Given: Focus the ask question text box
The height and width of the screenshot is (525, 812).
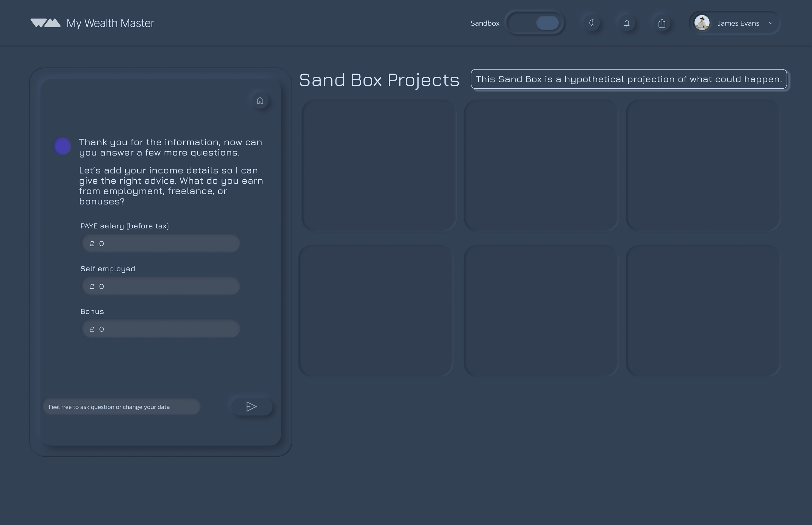Looking at the screenshot, I should (x=122, y=407).
